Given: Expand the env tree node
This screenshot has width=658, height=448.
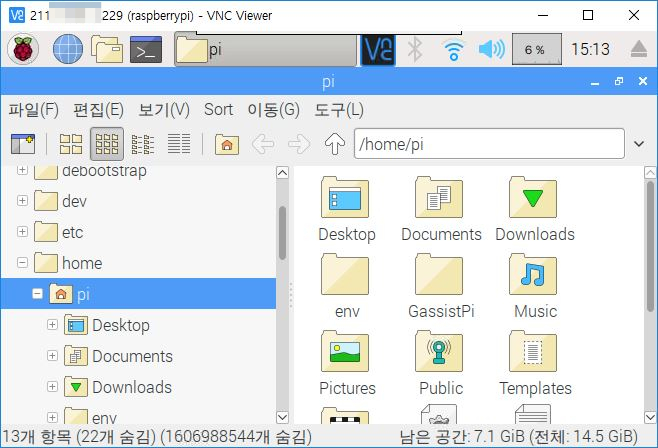Looking at the screenshot, I should pyautogui.click(x=52, y=417).
